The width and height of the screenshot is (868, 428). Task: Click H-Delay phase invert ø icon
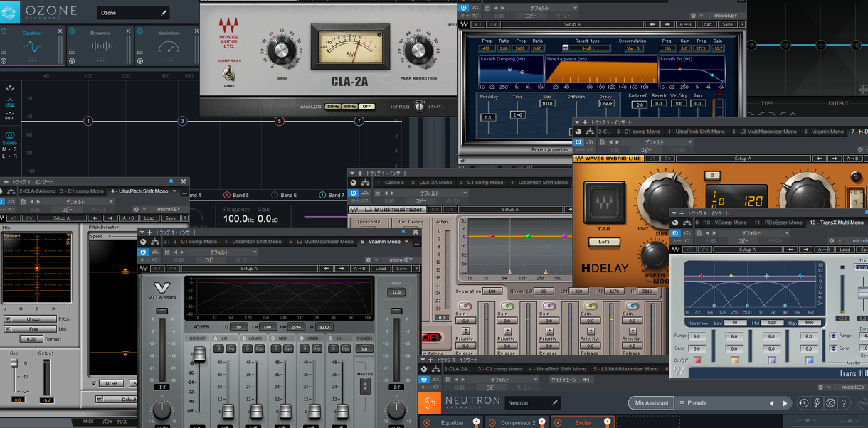coord(713,175)
